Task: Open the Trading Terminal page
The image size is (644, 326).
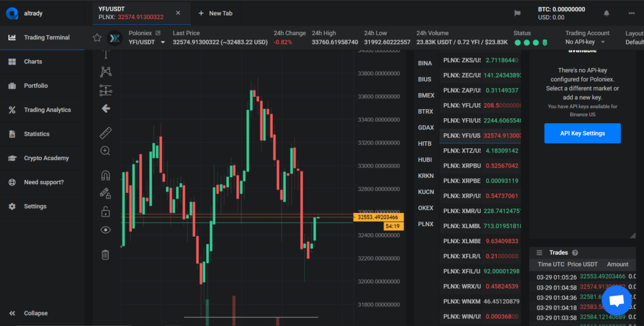Action: pyautogui.click(x=42, y=37)
